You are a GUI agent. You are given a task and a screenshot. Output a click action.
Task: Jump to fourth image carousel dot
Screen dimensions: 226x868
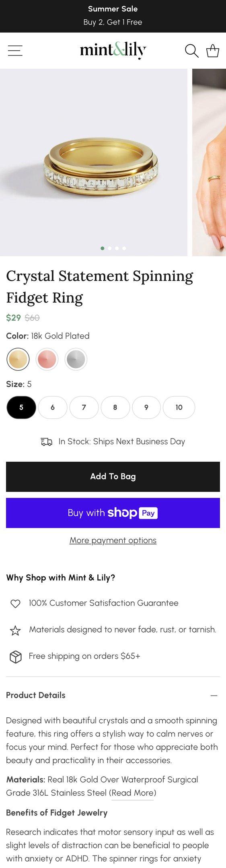124,248
